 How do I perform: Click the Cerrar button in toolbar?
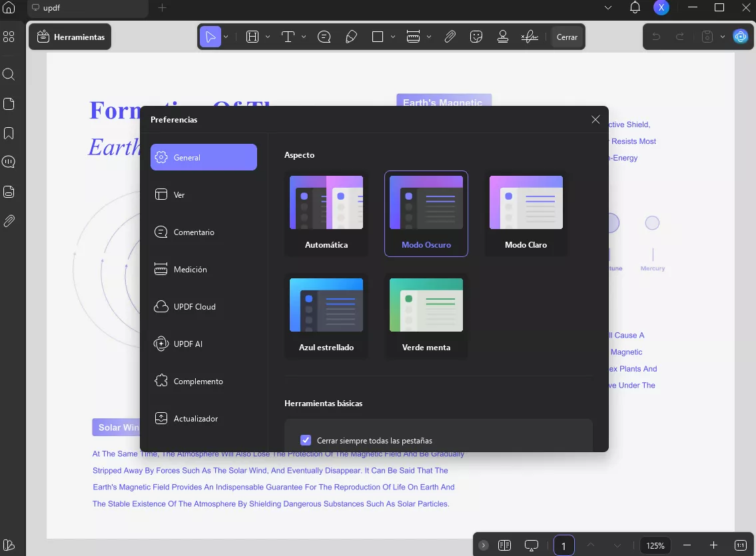pyautogui.click(x=567, y=37)
